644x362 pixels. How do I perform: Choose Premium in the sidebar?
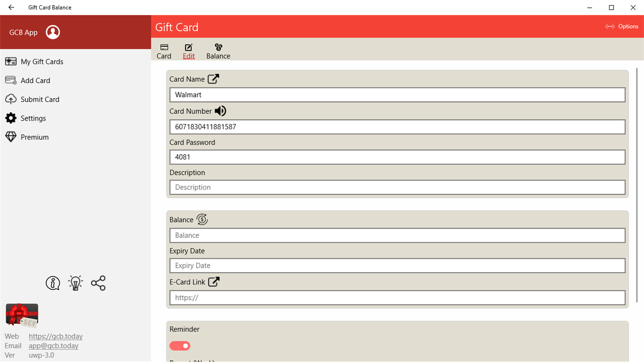pos(35,137)
